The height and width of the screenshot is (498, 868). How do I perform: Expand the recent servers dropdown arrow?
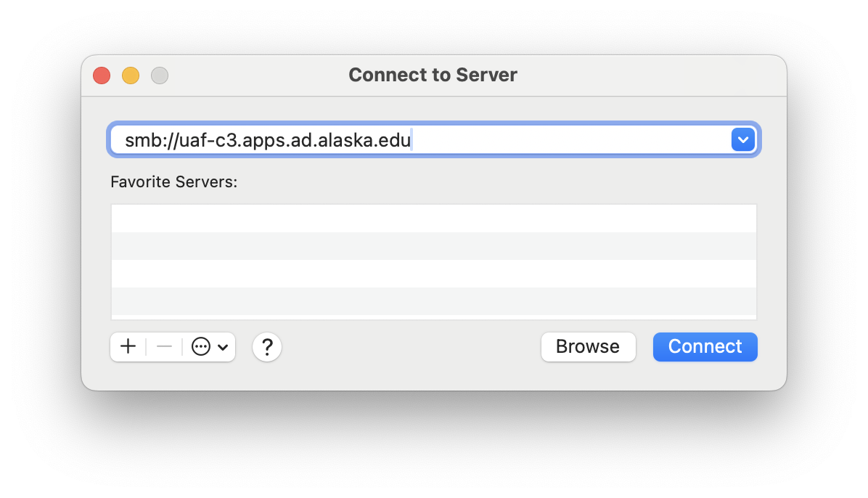pos(743,139)
